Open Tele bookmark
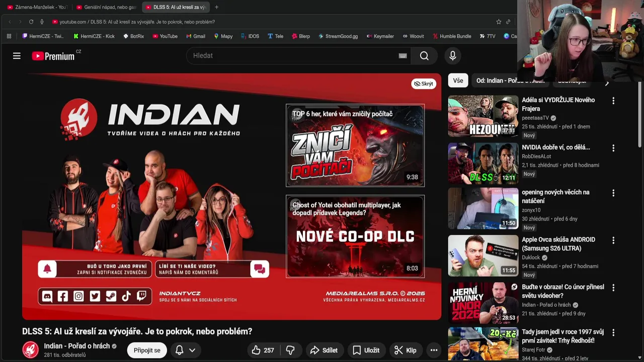 pyautogui.click(x=275, y=36)
